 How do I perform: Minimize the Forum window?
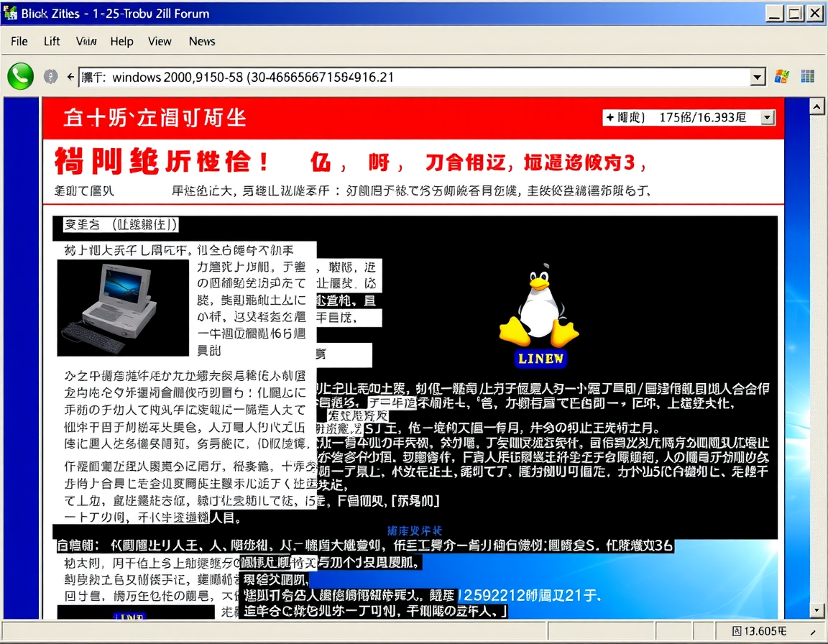775,13
